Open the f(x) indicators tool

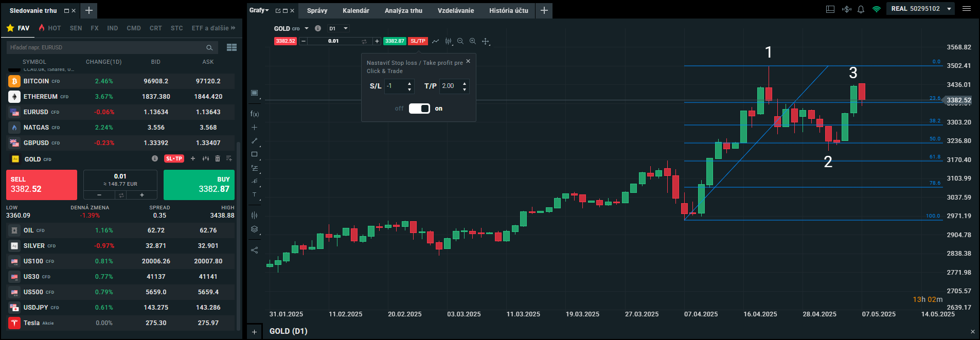pos(255,114)
